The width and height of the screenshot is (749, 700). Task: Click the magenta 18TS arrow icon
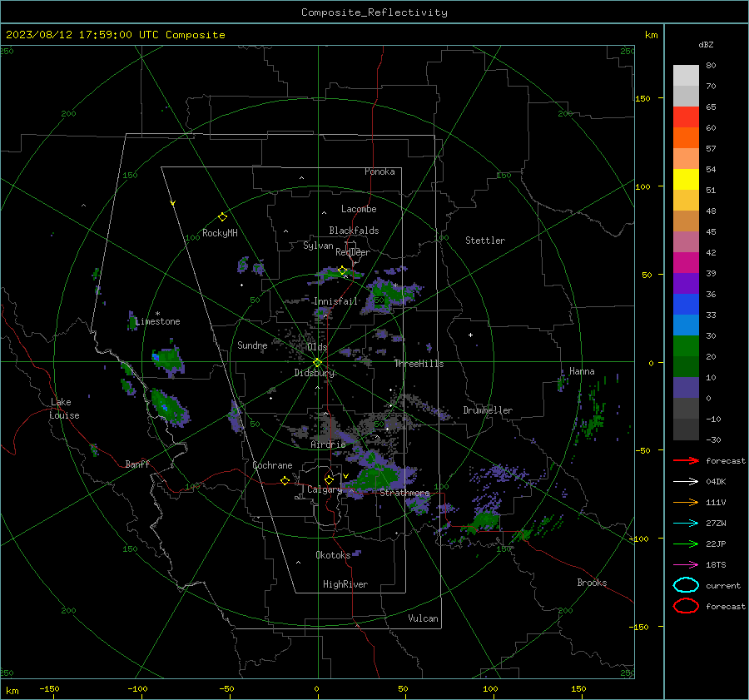[686, 565]
